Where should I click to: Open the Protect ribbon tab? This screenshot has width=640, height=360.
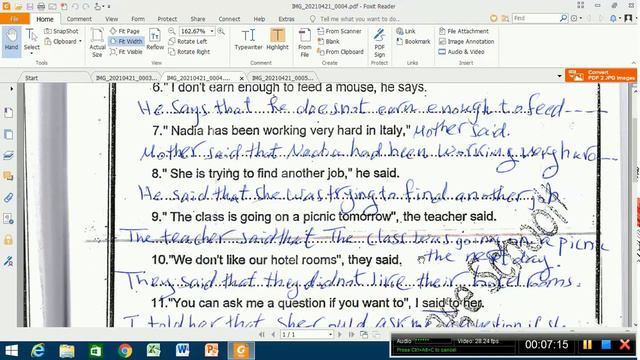pyautogui.click(x=167, y=19)
